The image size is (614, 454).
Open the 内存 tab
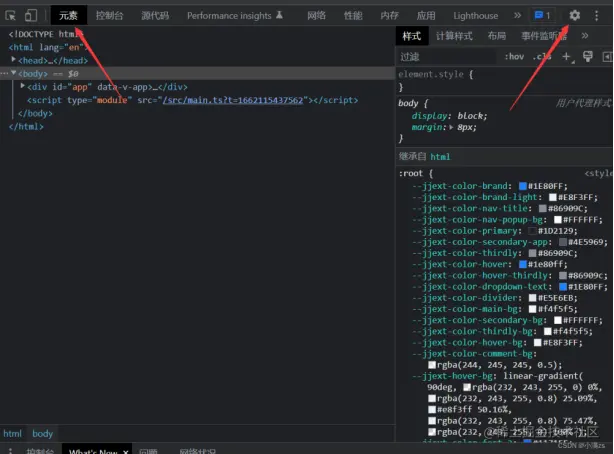389,16
